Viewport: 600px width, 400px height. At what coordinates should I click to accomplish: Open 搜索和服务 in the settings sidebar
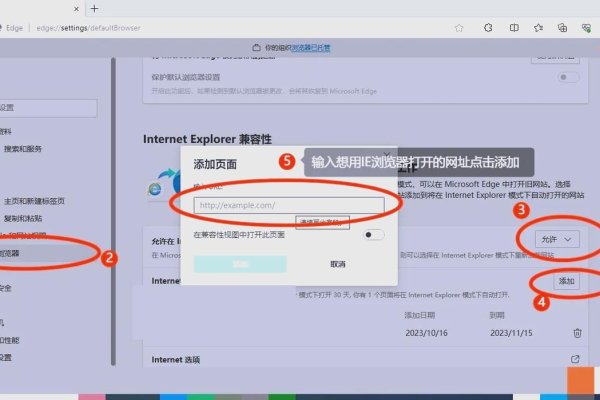pyautogui.click(x=23, y=149)
